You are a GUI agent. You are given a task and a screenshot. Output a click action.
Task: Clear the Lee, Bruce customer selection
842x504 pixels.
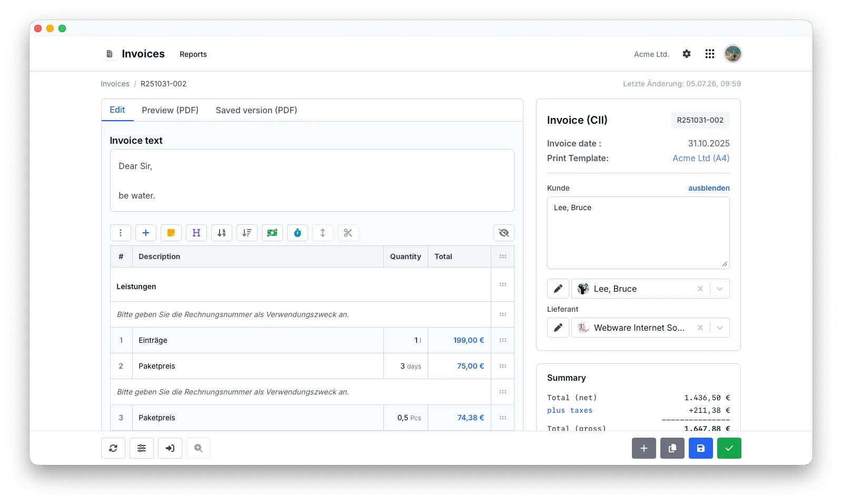[x=700, y=289]
